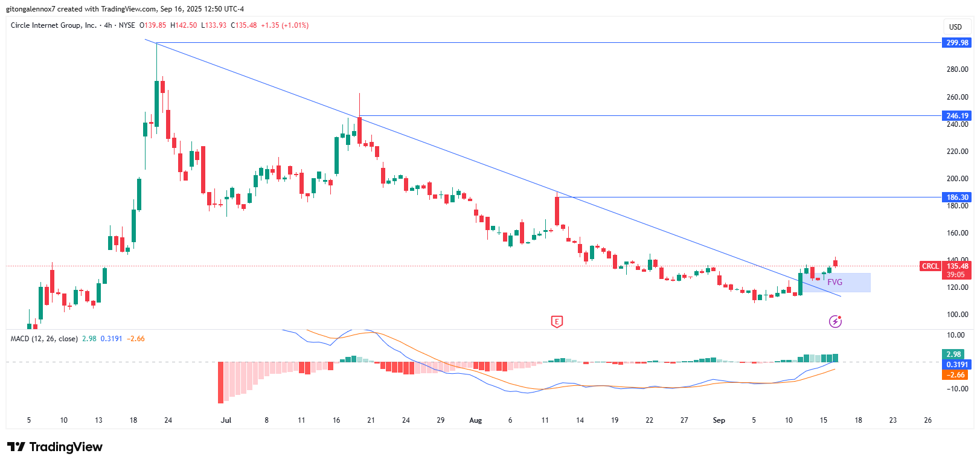Click the 280.00 price scale label
Image resolution: width=980 pixels, height=465 pixels.
[x=957, y=69]
